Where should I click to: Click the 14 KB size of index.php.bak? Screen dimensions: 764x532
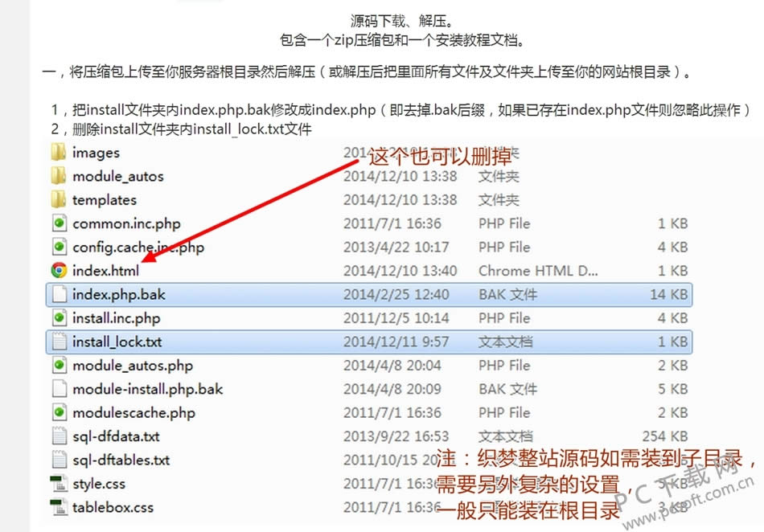click(x=669, y=295)
